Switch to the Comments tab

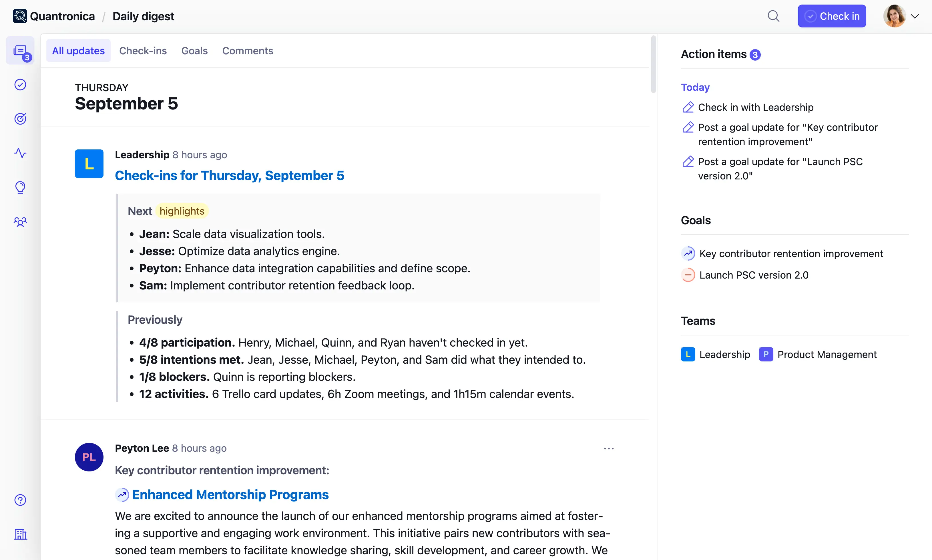(248, 51)
